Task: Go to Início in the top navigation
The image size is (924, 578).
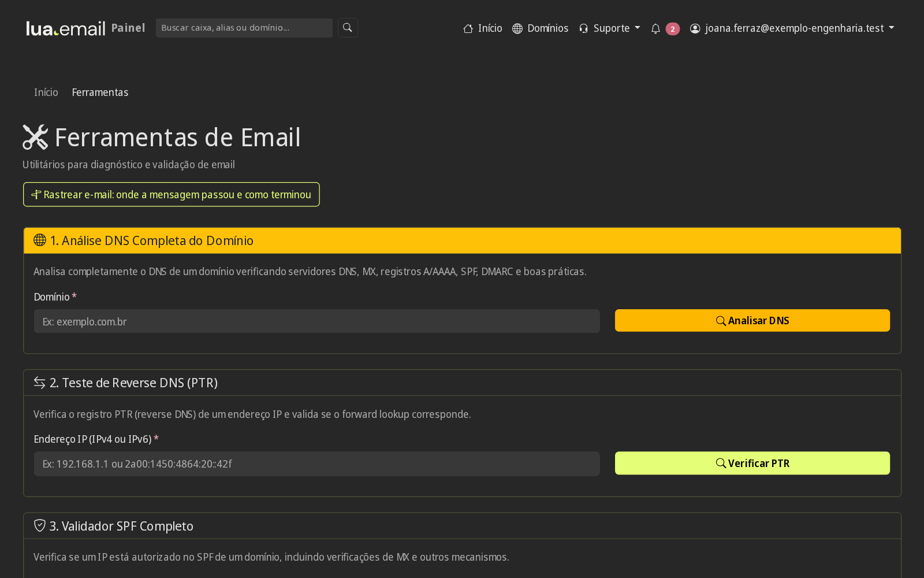Action: (483, 28)
